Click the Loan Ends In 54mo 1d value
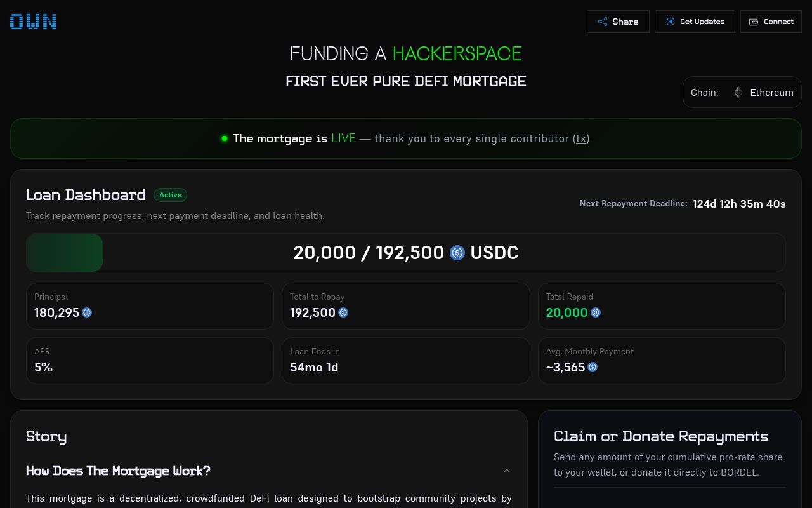 [314, 367]
